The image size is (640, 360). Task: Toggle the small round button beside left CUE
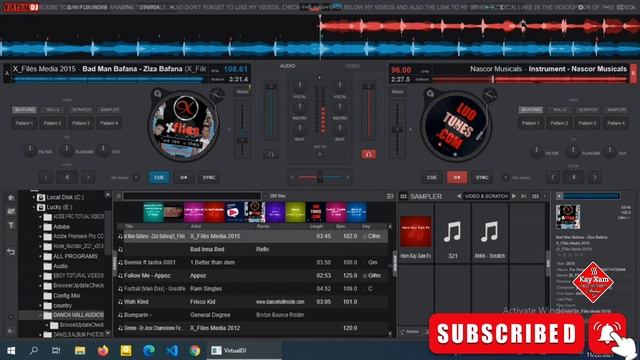pyautogui.click(x=136, y=177)
